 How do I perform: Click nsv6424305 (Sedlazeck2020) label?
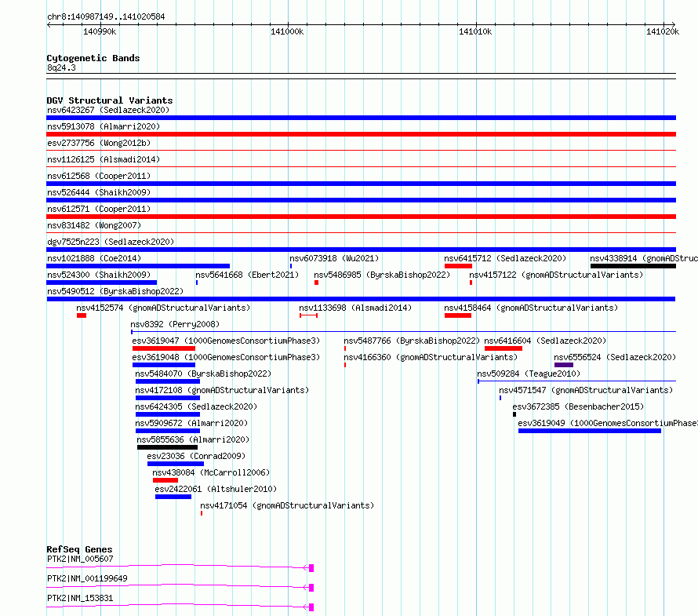tap(196, 406)
